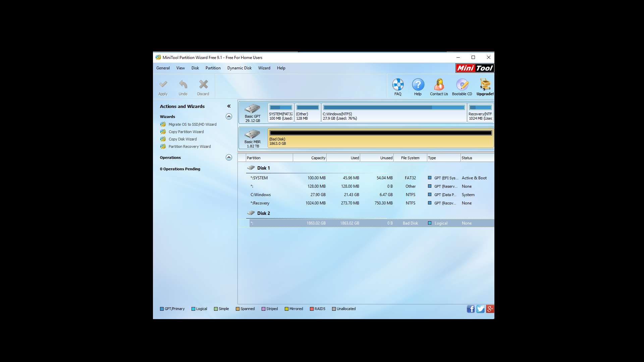Select the (Other) 128 MB partition block

[308, 113]
